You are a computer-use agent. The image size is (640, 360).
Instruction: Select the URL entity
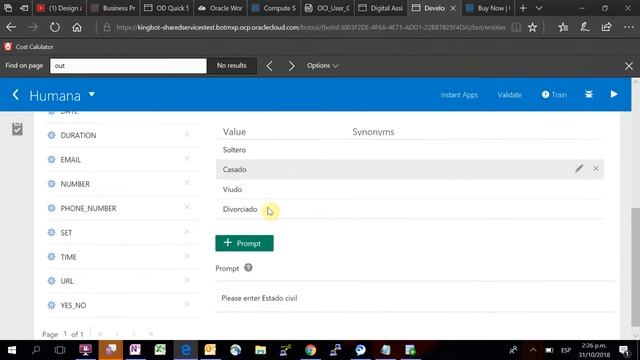click(x=67, y=281)
